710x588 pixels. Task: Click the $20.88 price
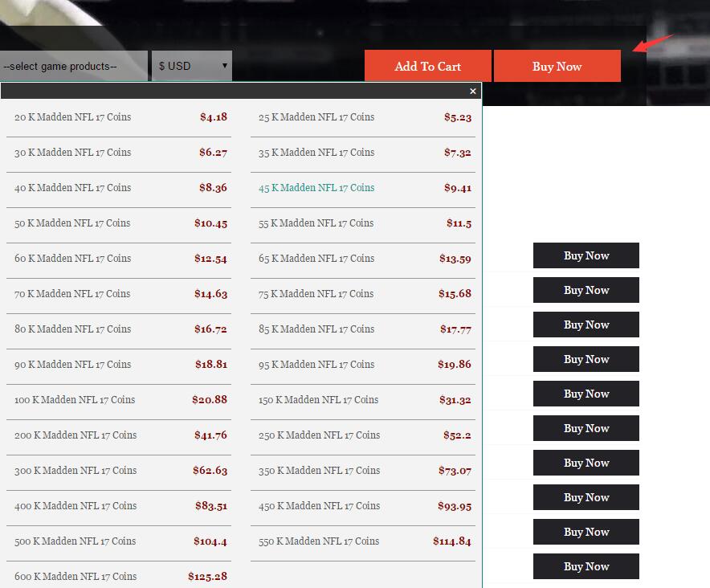(x=210, y=399)
